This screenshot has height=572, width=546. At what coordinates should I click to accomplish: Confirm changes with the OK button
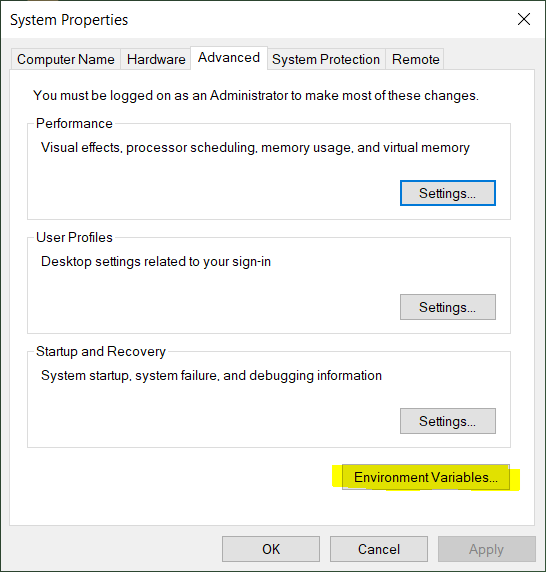(271, 549)
